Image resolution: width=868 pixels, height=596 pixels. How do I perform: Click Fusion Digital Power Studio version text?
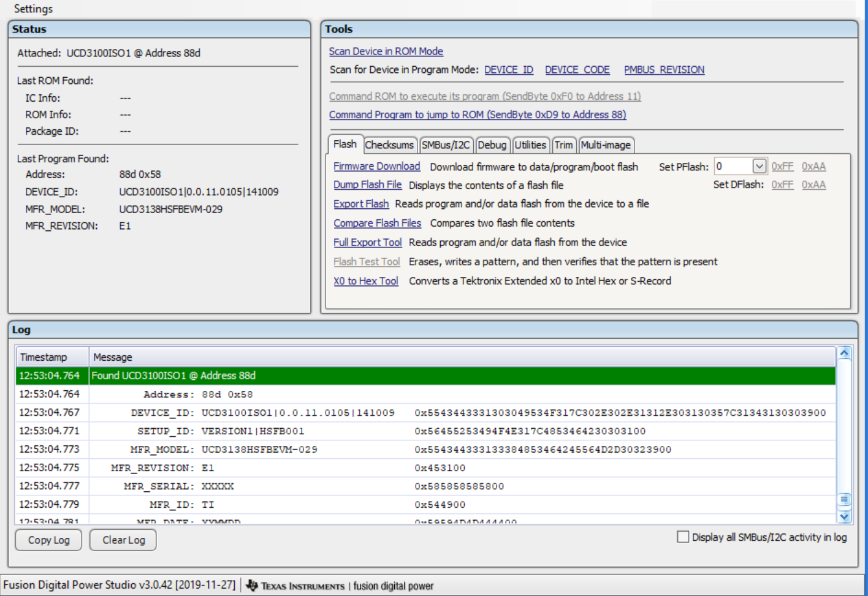click(x=119, y=585)
